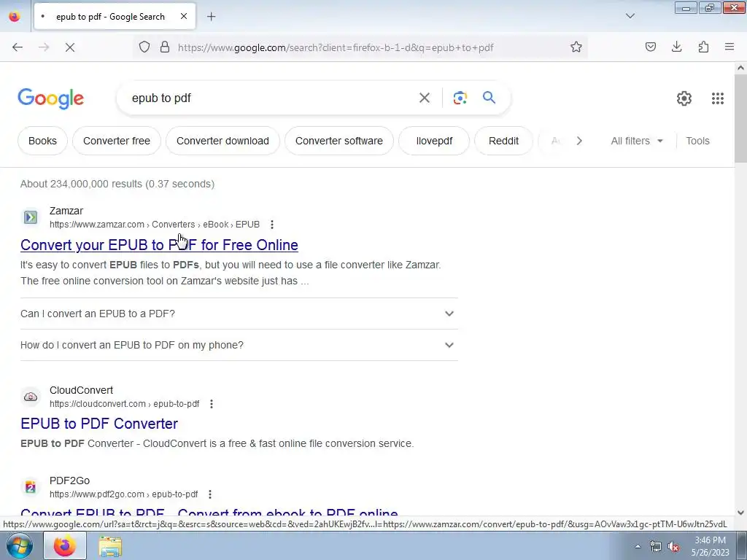Click the scrollbar down arrow
The width and height of the screenshot is (747, 560).
click(740, 513)
